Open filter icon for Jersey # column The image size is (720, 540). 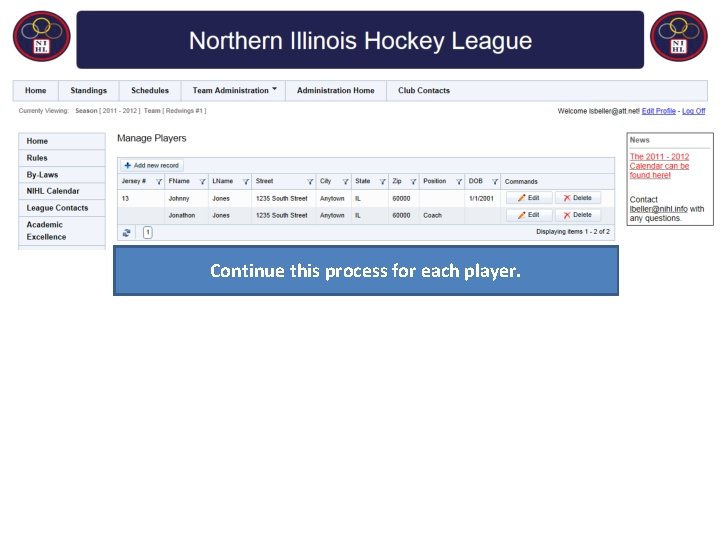point(159,182)
